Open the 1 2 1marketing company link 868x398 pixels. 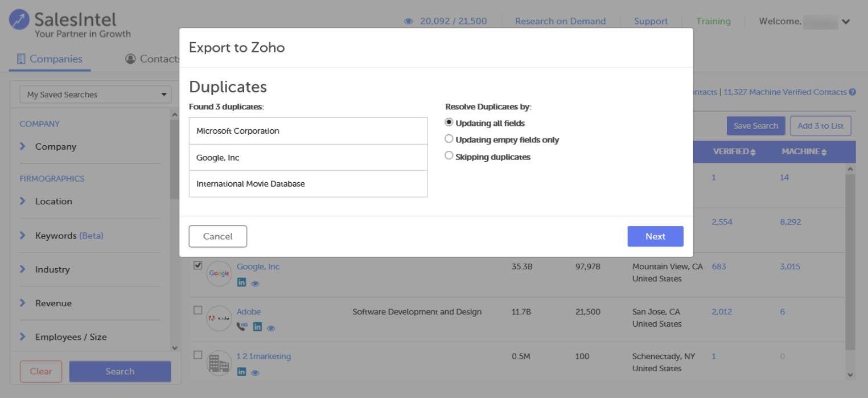pos(264,356)
